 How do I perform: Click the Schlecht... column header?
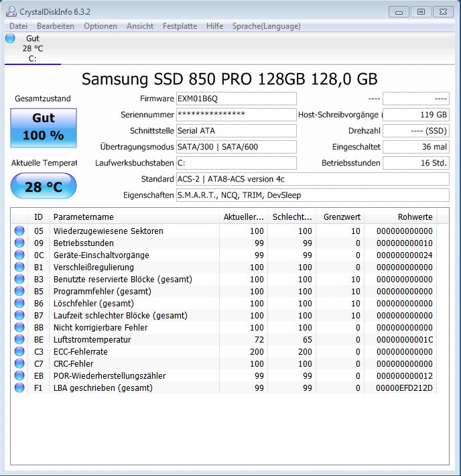tap(292, 217)
